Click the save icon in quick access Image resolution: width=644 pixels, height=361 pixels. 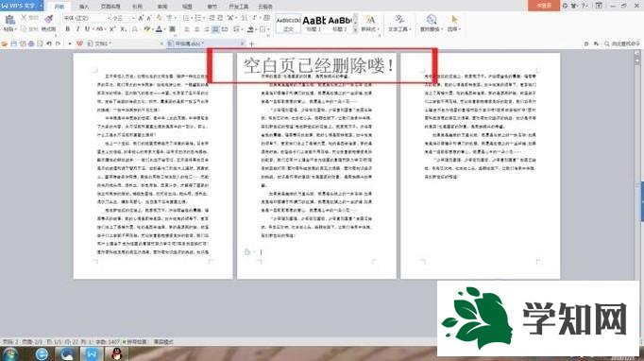coord(13,43)
